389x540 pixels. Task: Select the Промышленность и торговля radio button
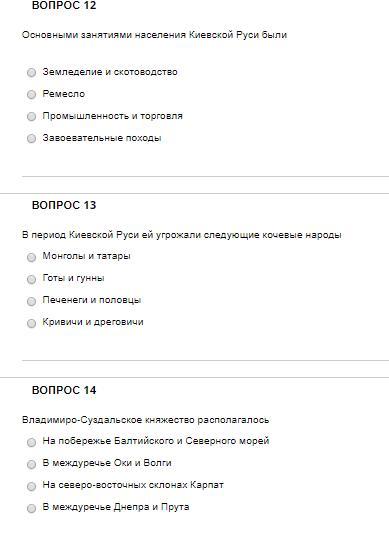pyautogui.click(x=31, y=117)
